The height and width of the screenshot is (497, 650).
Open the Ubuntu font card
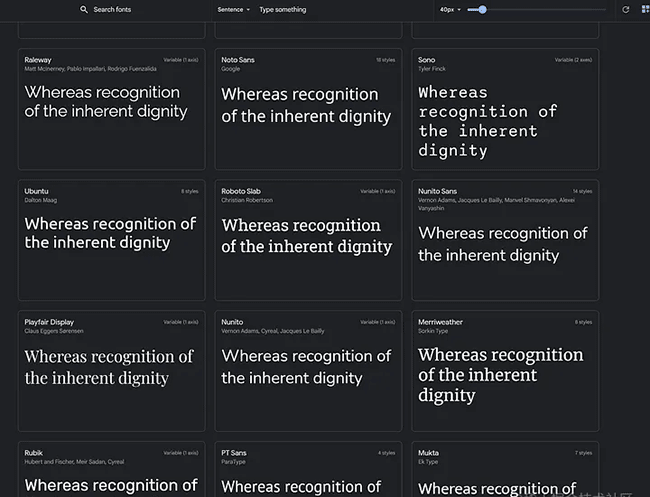111,240
